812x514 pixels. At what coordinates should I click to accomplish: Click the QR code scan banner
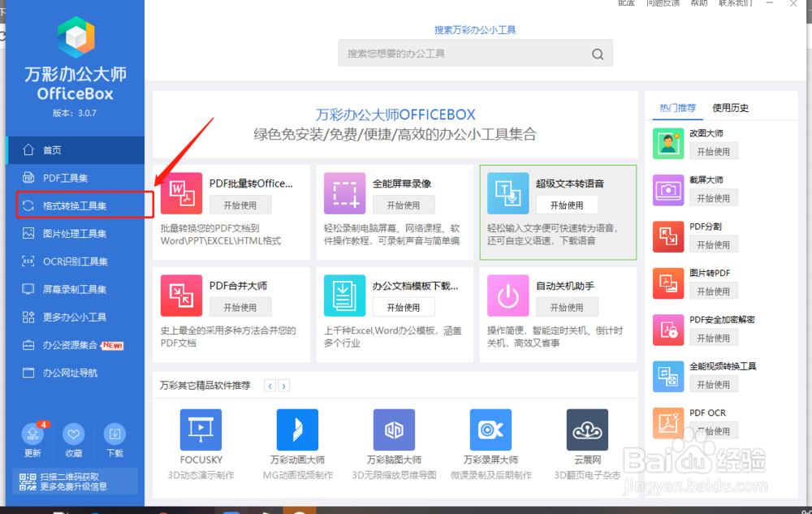(75, 482)
